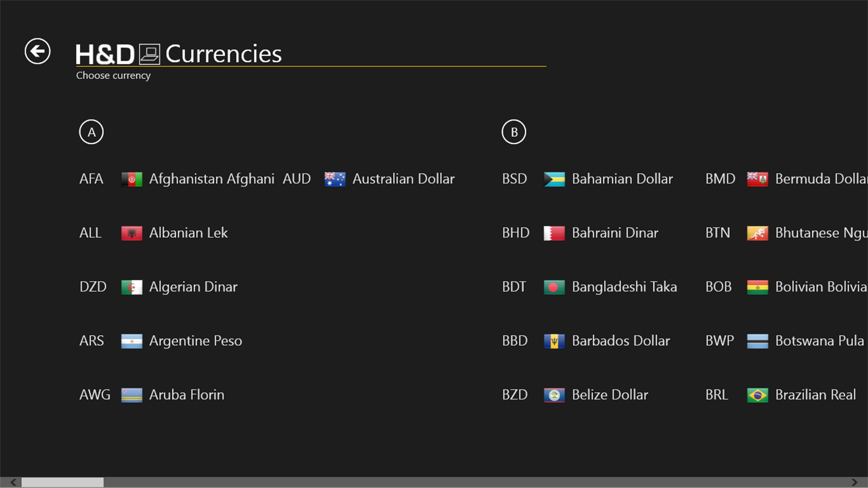Viewport: 868px width, 488px height.
Task: Jump to letter A group header
Action: click(x=92, y=132)
